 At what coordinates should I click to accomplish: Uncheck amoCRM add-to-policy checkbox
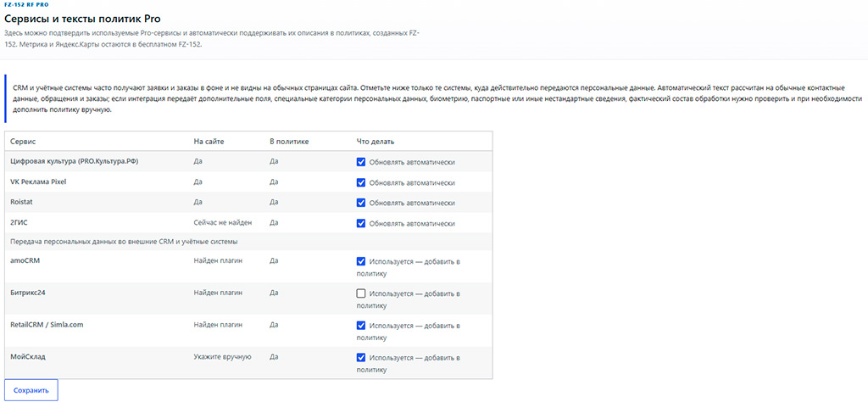[361, 261]
